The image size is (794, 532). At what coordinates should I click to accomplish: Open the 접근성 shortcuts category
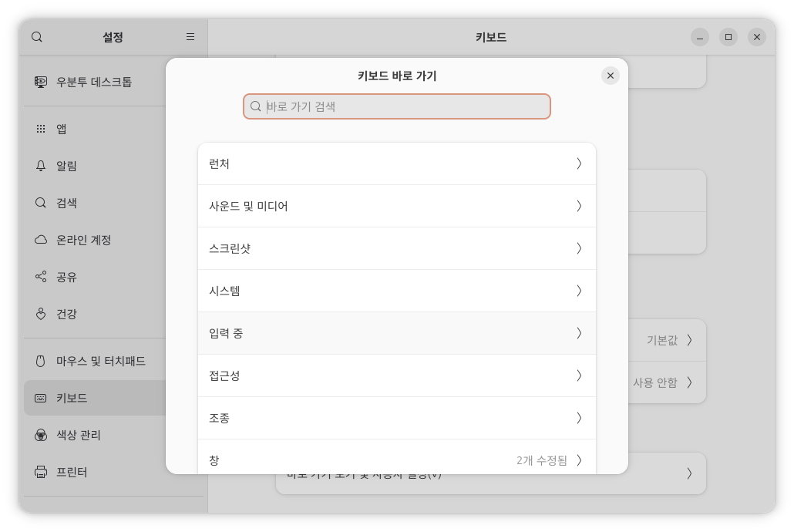coord(396,375)
